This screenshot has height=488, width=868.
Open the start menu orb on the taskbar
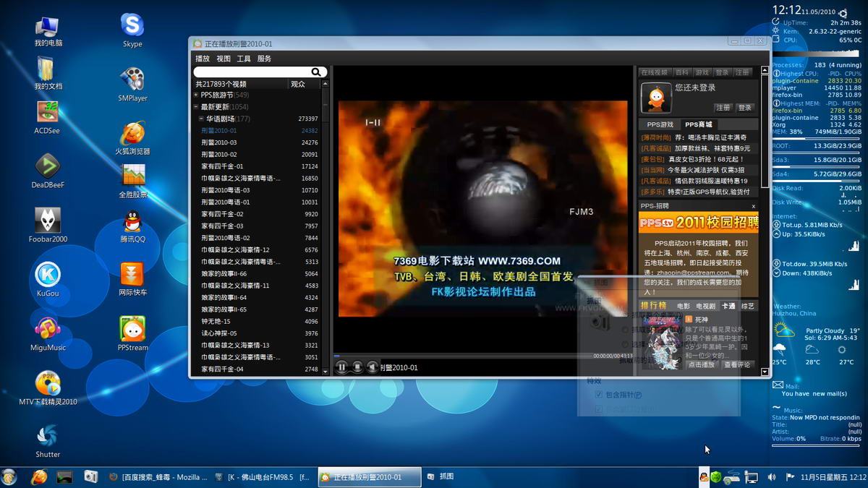click(x=9, y=477)
